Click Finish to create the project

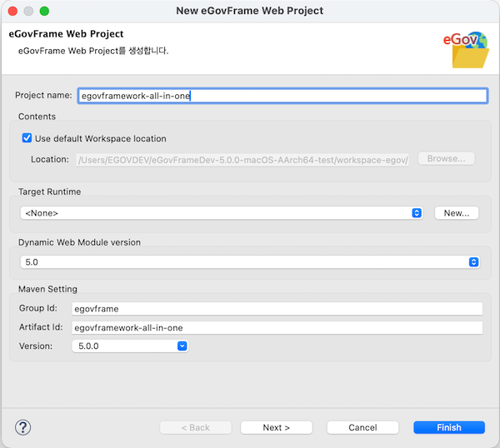448,427
